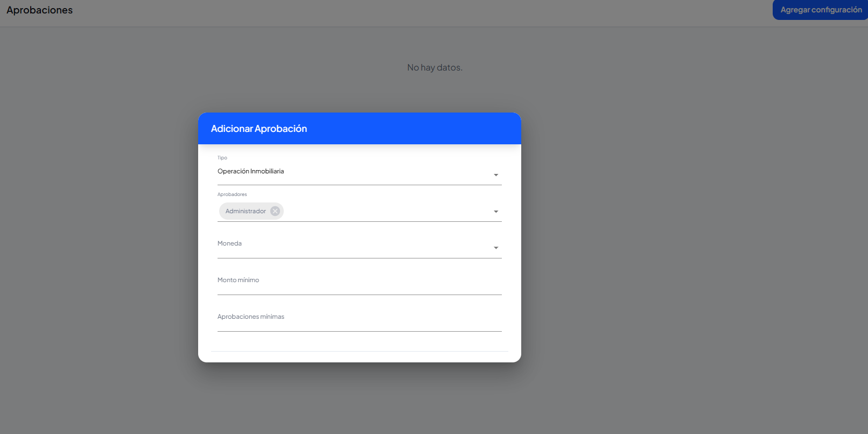This screenshot has width=868, height=434.
Task: Select the Administrador chip label
Action: click(246, 211)
